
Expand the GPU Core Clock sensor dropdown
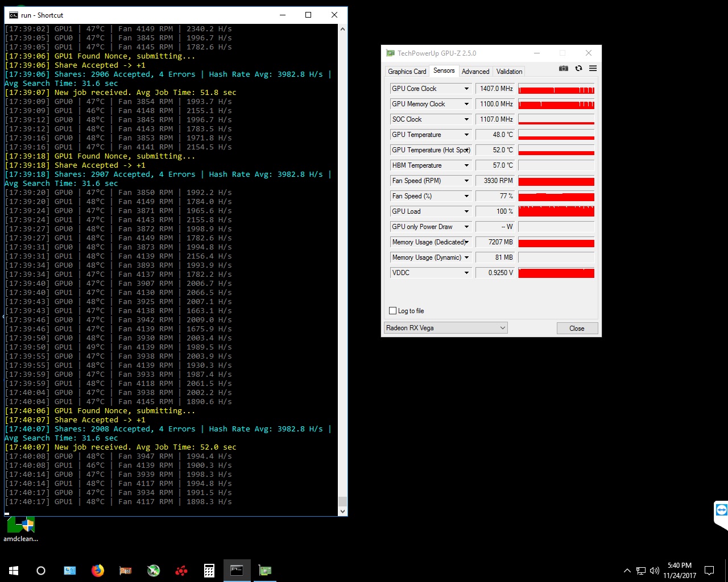pyautogui.click(x=466, y=89)
